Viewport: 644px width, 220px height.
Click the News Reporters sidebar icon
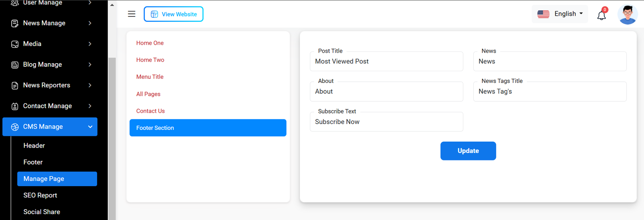[x=15, y=85]
